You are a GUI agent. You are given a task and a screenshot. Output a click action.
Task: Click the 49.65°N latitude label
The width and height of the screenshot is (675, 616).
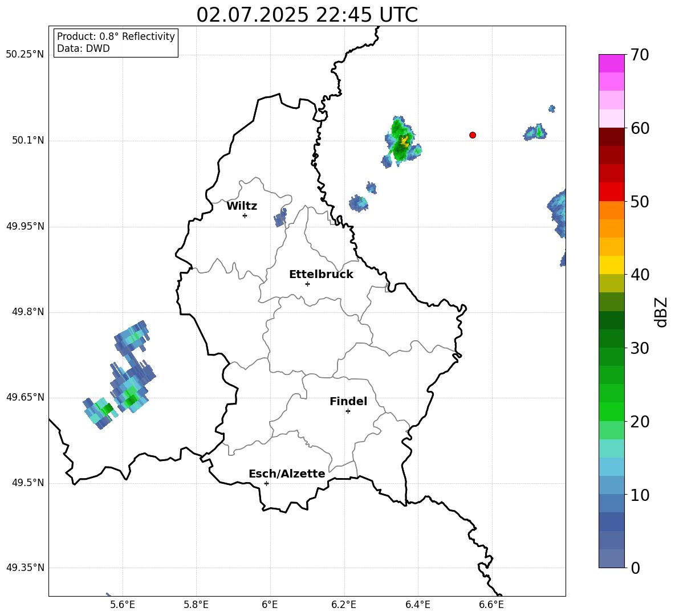(x=25, y=397)
